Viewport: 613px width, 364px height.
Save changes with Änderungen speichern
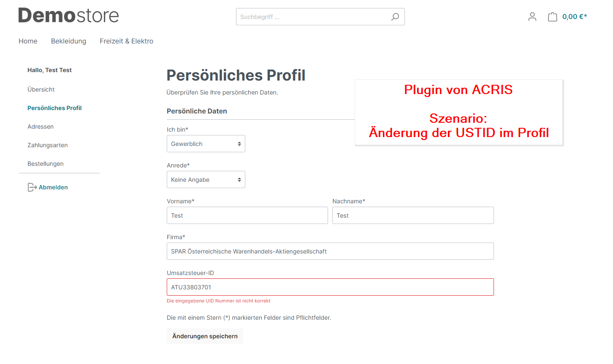pyautogui.click(x=205, y=336)
